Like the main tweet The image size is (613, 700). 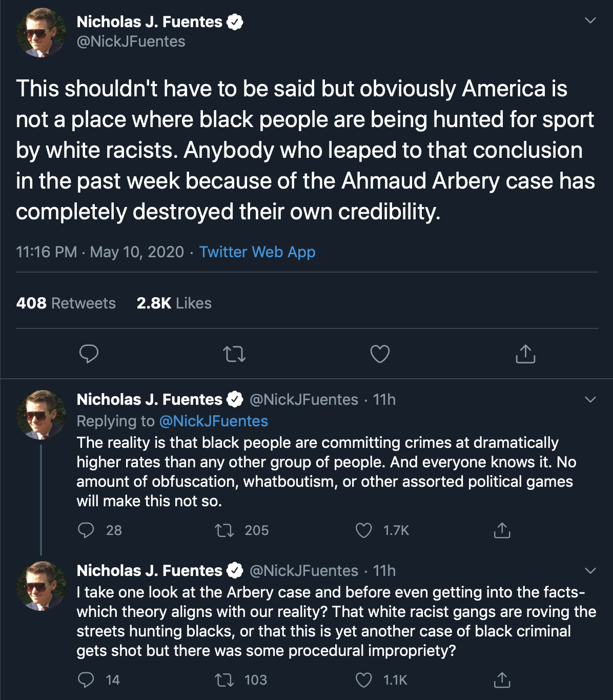(x=380, y=354)
